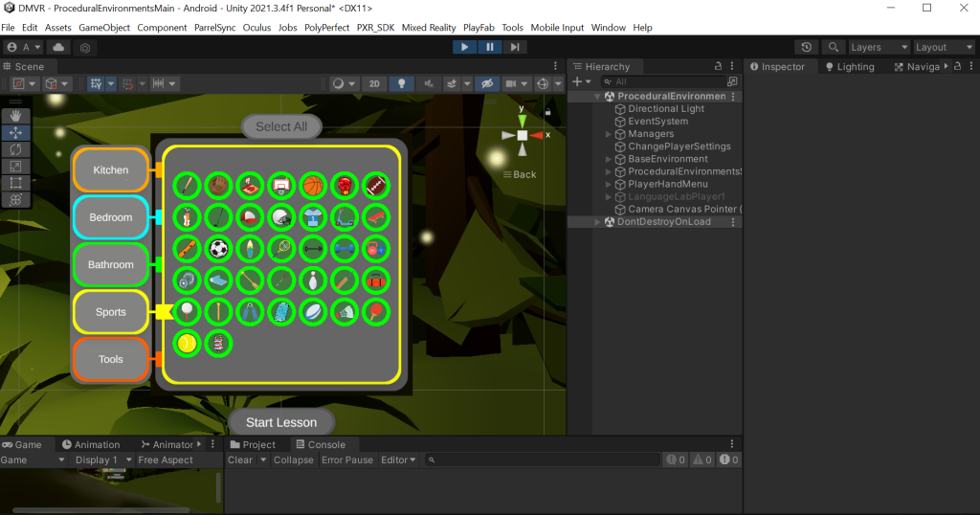Expand the Managers object in Hierarchy
The image size is (980, 515).
point(609,135)
